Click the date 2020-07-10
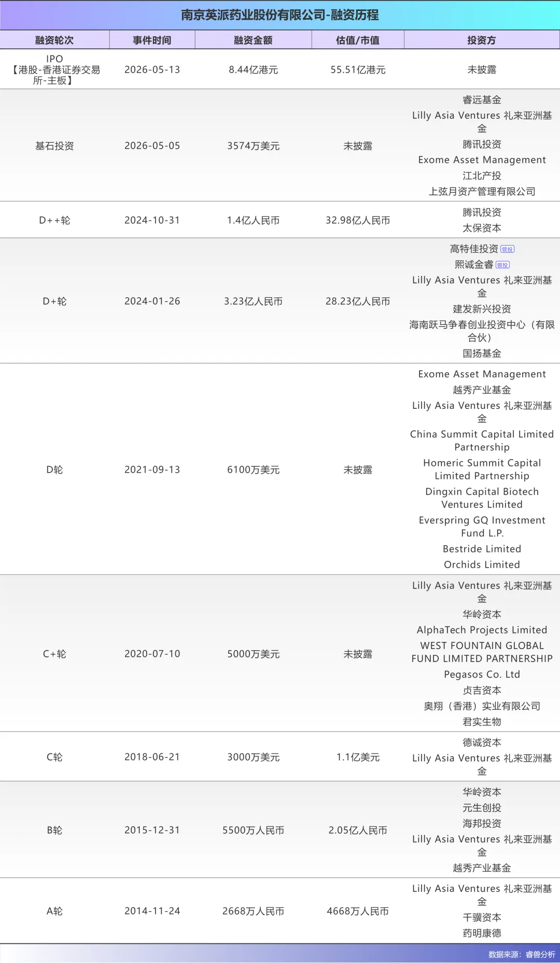The width and height of the screenshot is (560, 963). click(152, 654)
